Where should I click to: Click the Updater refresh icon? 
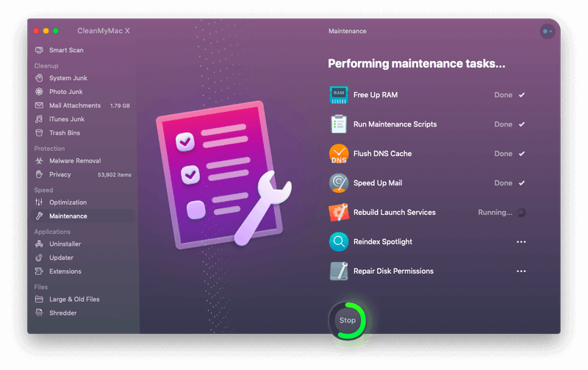(x=39, y=257)
